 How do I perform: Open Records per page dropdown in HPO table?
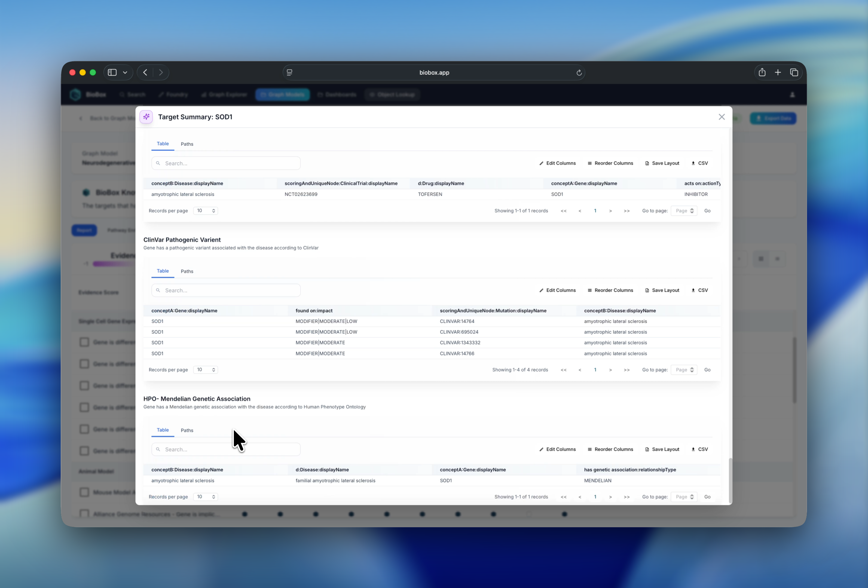205,497
